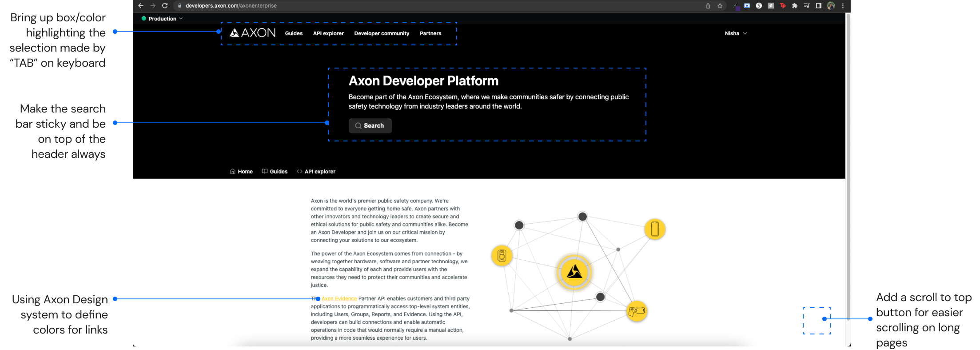Screen dimensions: 980x350
Task: Select Partners in the top navigation
Action: tap(430, 33)
